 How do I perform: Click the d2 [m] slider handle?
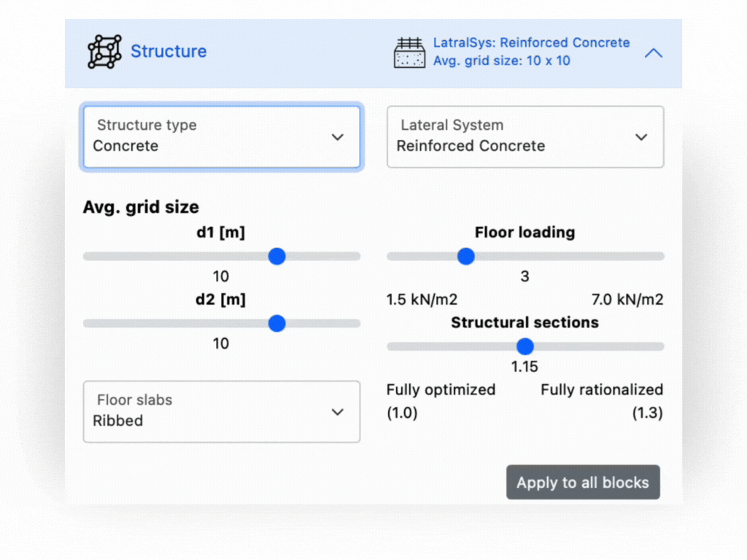tap(276, 324)
